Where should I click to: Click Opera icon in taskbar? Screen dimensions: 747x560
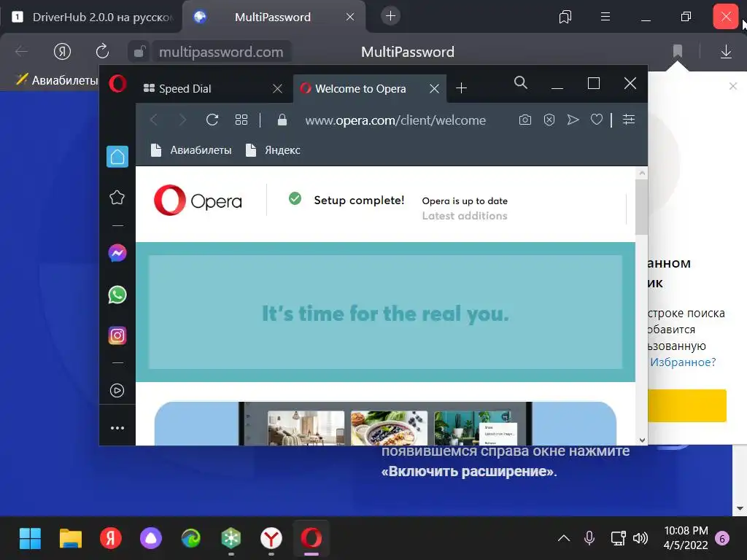click(311, 539)
